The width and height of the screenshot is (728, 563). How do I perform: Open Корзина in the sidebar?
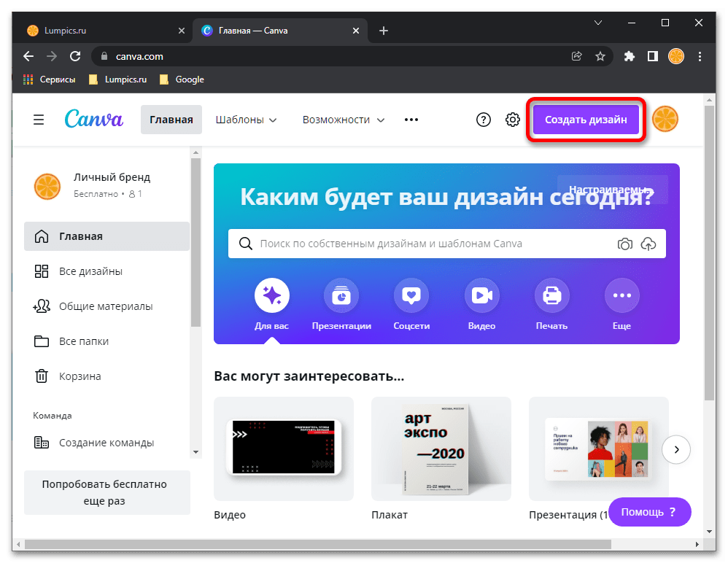tap(80, 376)
